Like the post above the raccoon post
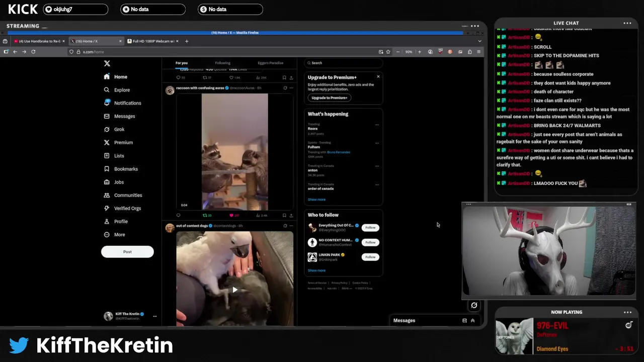 coord(234,77)
